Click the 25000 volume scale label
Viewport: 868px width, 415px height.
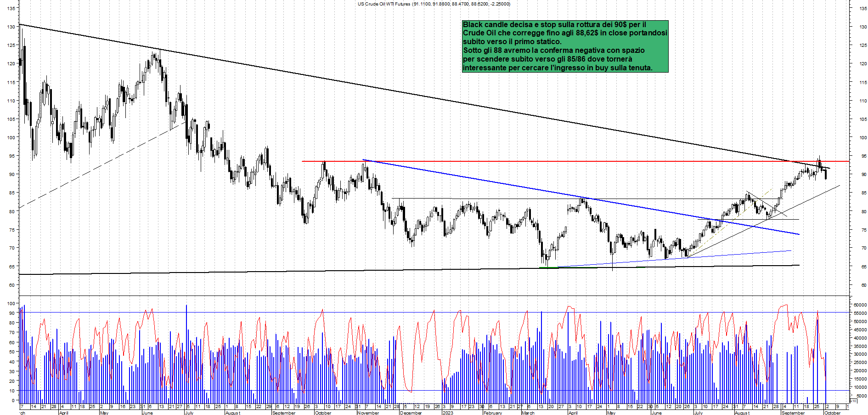pos(860,363)
